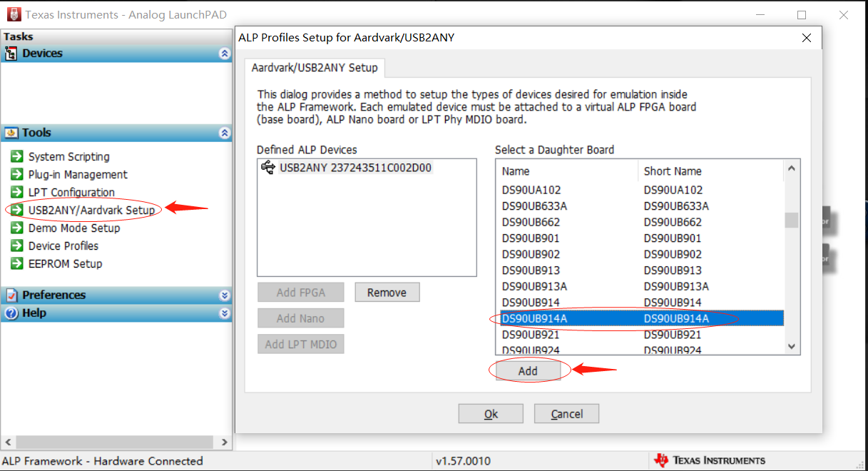Open System Scripting tool
This screenshot has width=868, height=471.
pos(69,157)
